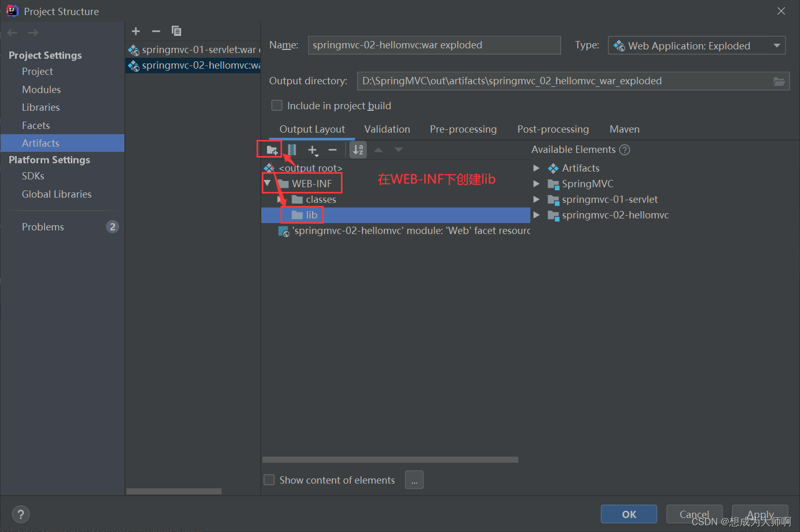Collapse the WEB-INF tree node

tap(267, 184)
